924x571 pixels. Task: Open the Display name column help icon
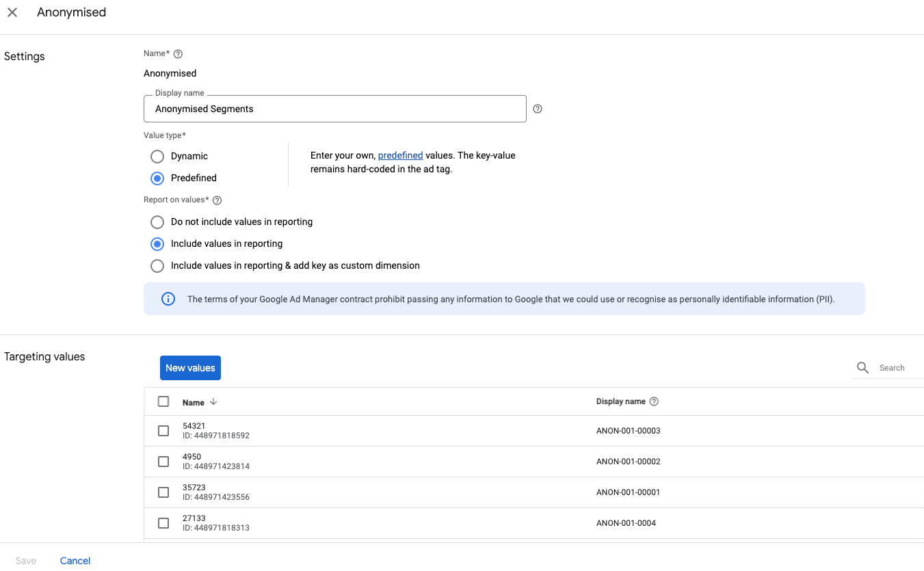[654, 401]
